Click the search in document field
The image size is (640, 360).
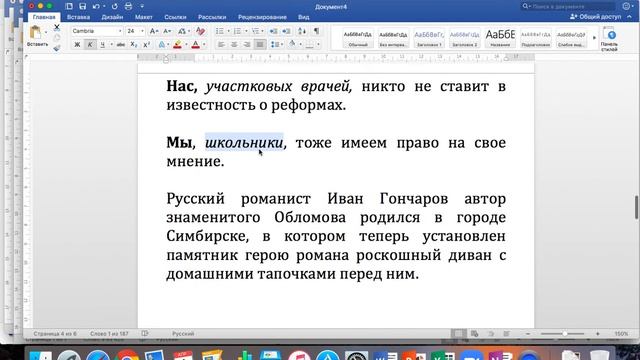point(568,6)
